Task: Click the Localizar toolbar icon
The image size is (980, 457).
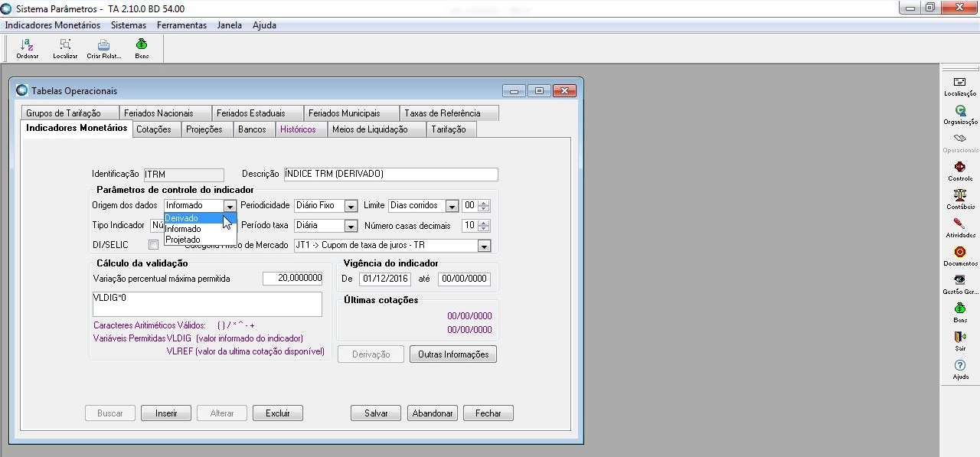Action: pyautogui.click(x=65, y=48)
